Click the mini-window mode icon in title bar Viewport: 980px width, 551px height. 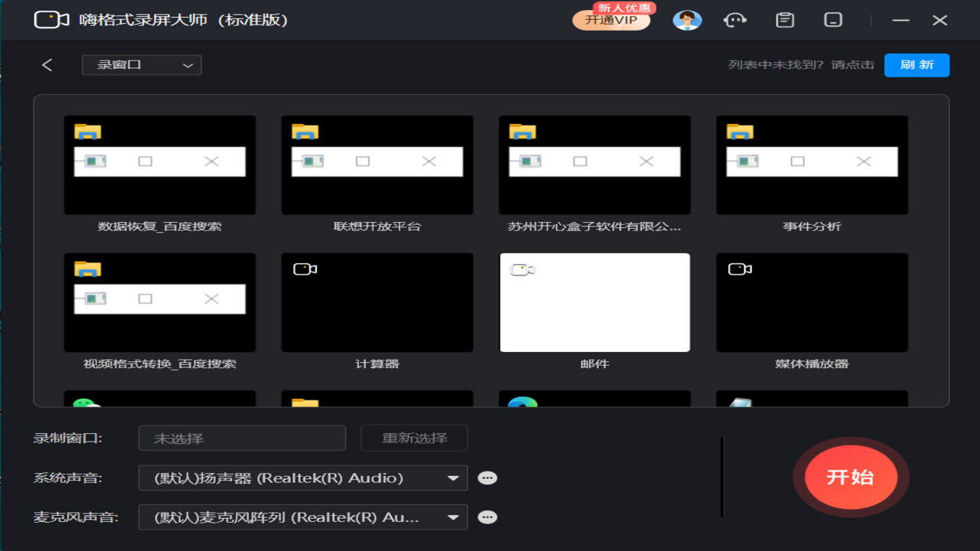tap(833, 21)
